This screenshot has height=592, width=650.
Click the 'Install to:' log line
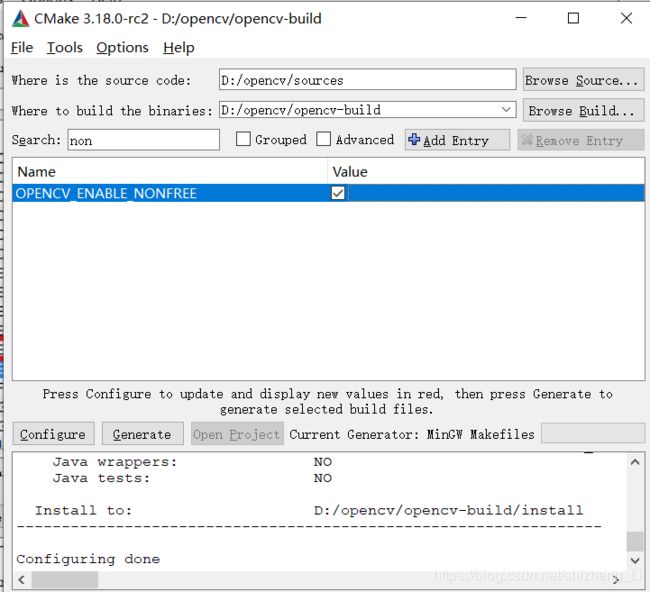tap(309, 510)
